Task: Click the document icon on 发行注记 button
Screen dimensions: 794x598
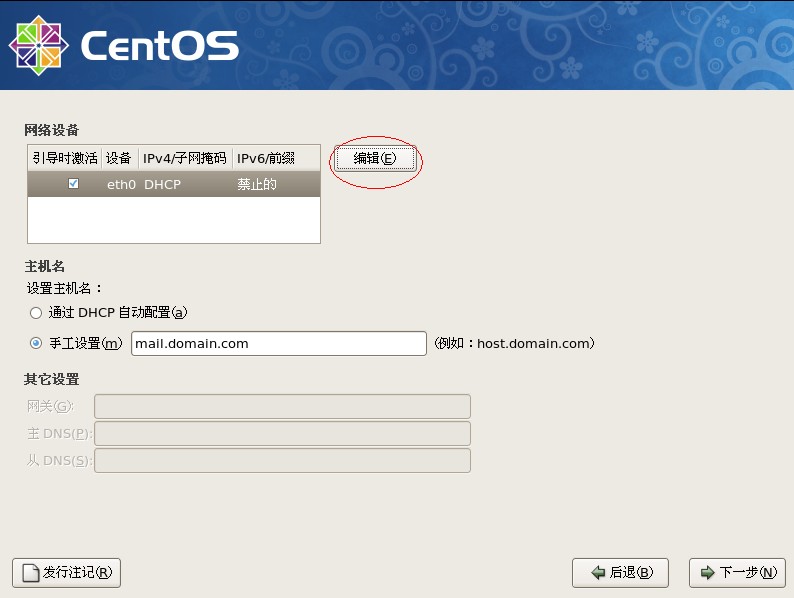Action: (x=31, y=573)
